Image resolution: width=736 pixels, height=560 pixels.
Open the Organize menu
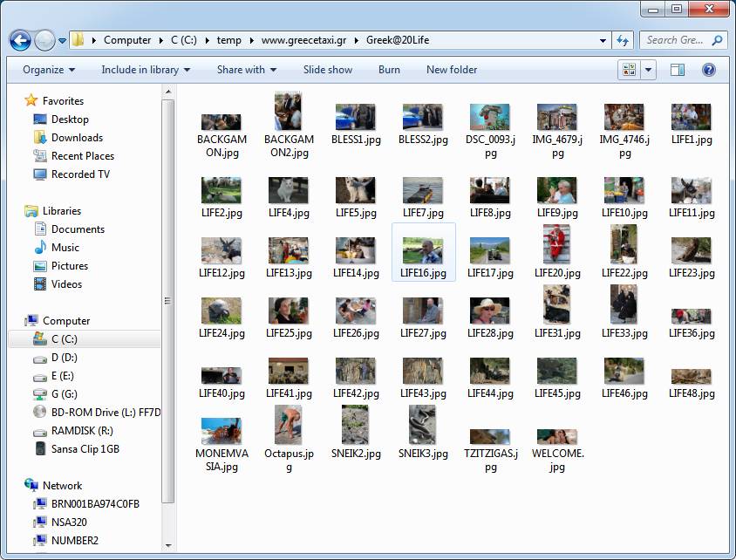[x=49, y=70]
